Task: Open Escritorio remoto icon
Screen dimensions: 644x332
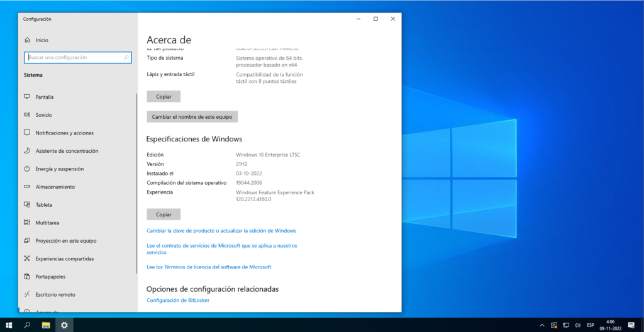Action: coord(27,295)
